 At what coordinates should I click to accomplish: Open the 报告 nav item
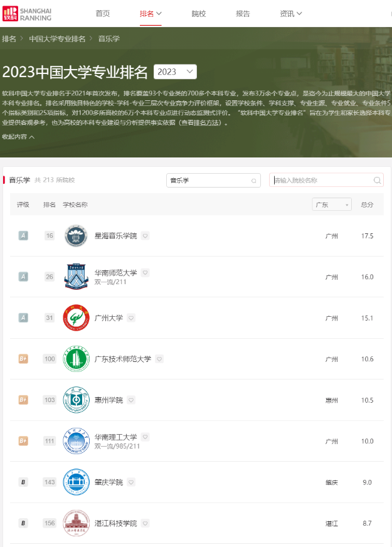[243, 14]
